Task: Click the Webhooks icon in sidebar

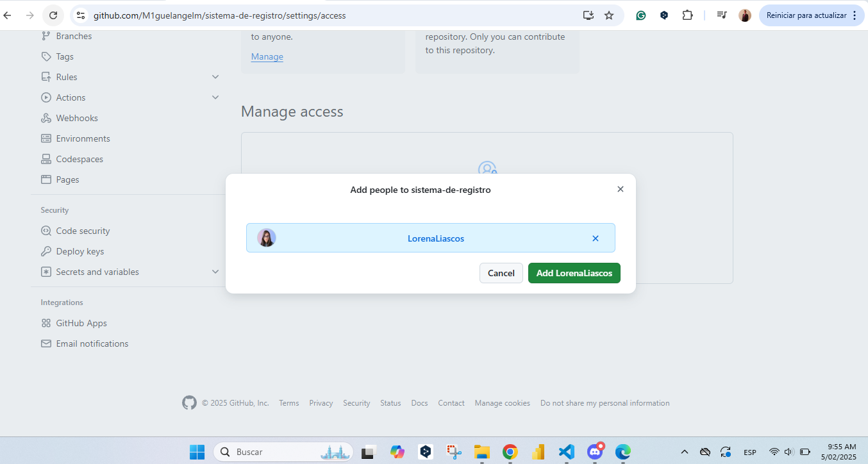Action: 46,118
